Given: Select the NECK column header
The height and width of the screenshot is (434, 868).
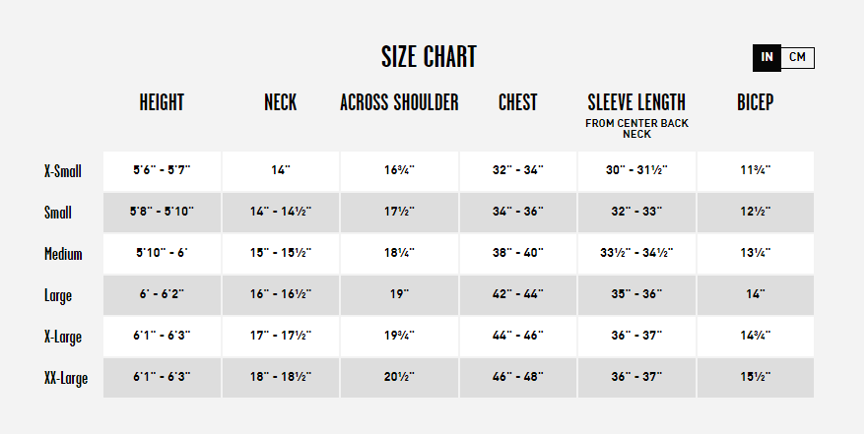Looking at the screenshot, I should pos(280,102).
